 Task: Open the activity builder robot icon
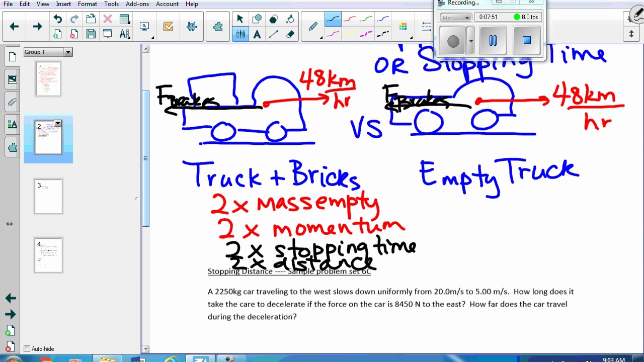(192, 27)
